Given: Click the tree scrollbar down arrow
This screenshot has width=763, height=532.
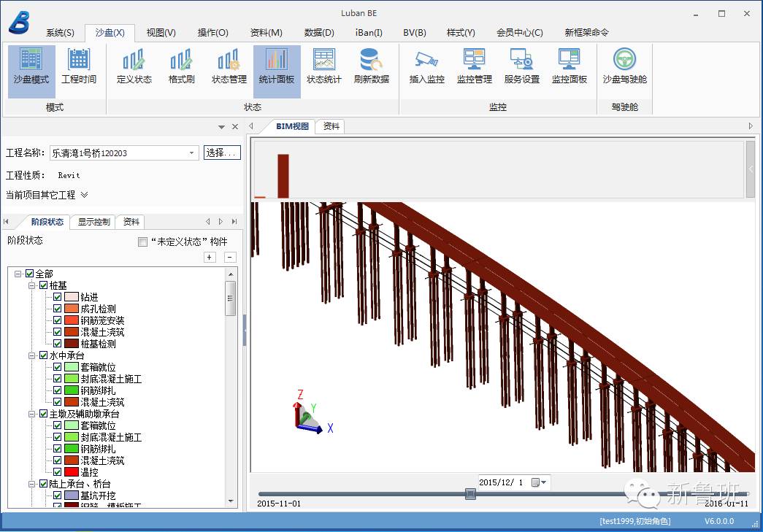Looking at the screenshot, I should click(231, 501).
